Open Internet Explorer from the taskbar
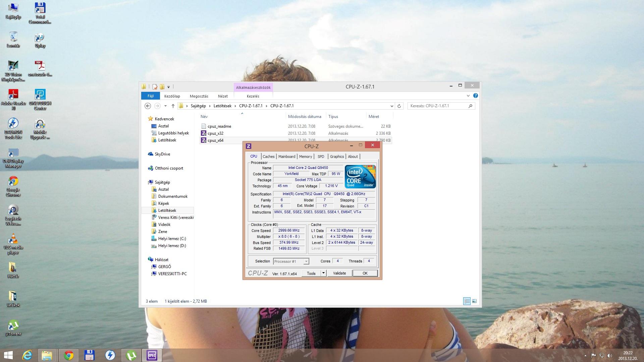 tap(27, 355)
